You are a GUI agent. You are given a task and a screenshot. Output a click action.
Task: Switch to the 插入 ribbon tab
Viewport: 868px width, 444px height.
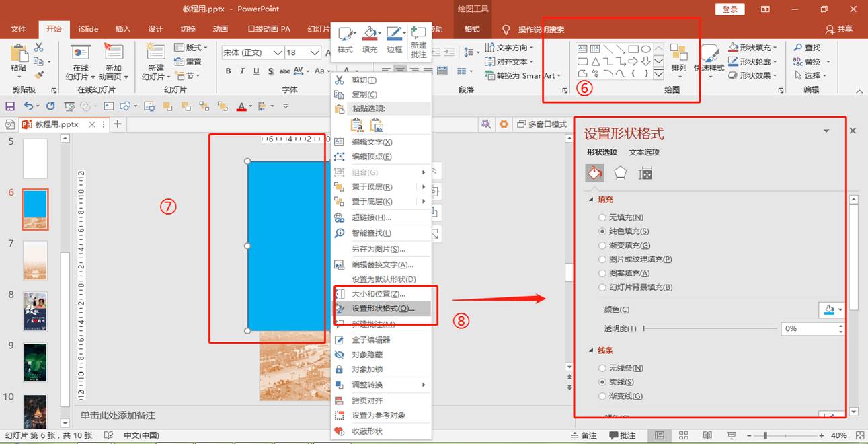click(x=123, y=29)
